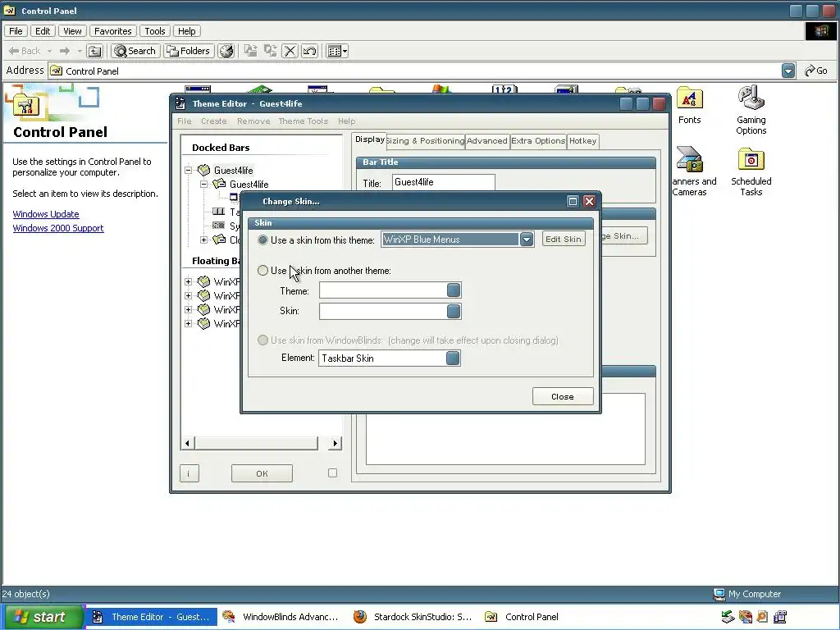Open the Scanners and Cameras icon
Viewport: 840px width, 630px height.
(x=691, y=172)
